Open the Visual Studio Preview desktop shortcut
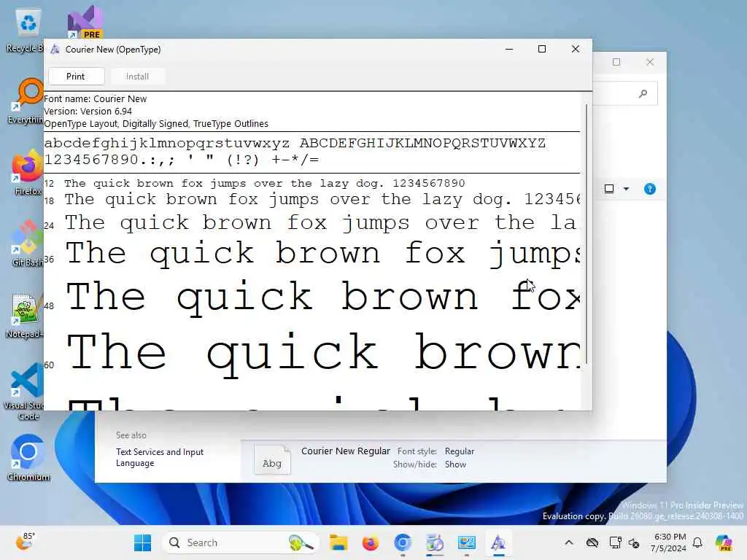The height and width of the screenshot is (560, 747). pyautogui.click(x=85, y=22)
